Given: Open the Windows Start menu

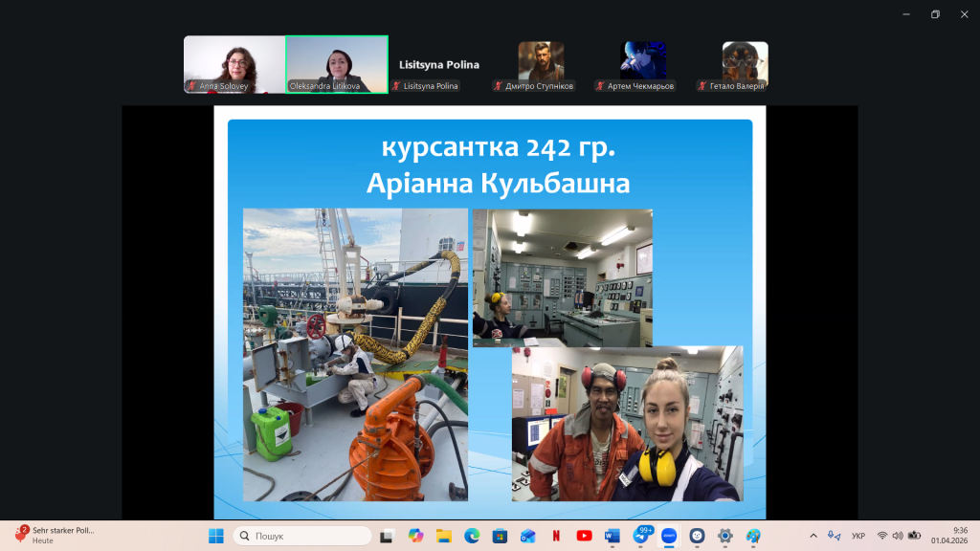Looking at the screenshot, I should [215, 536].
